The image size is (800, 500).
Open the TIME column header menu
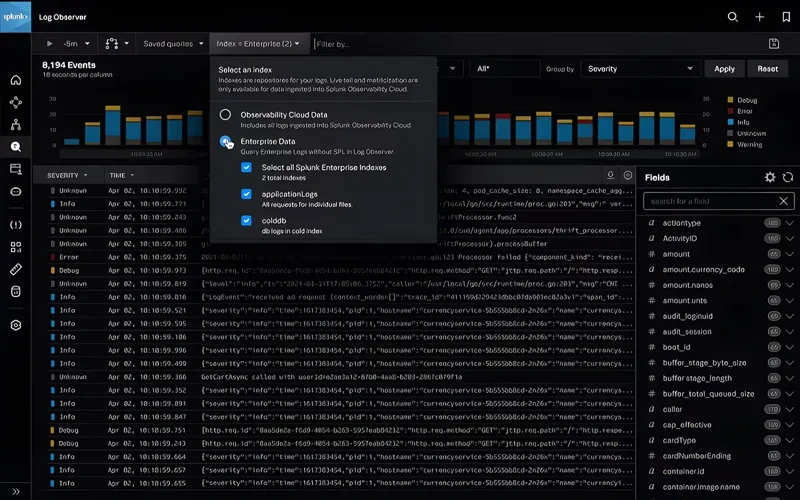pyautogui.click(x=121, y=176)
